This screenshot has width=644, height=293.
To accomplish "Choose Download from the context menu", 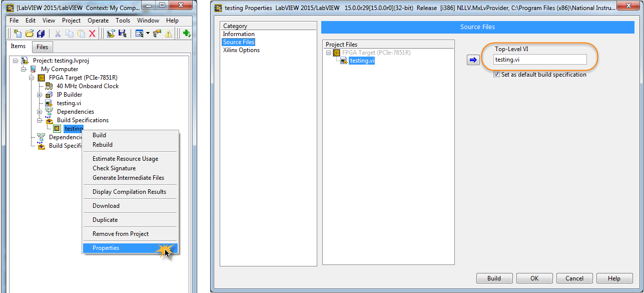I will pos(130,206).
